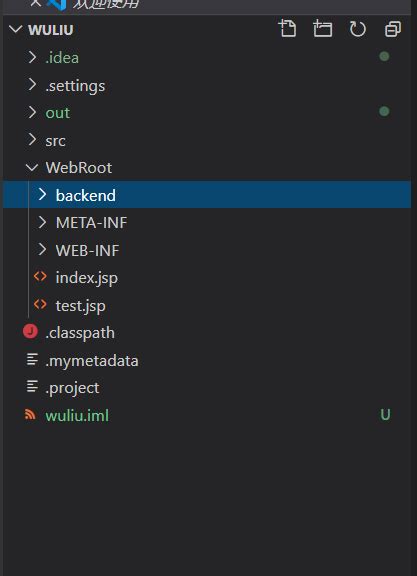Expand the backend folder chevron
This screenshot has width=417, height=576.
42,195
